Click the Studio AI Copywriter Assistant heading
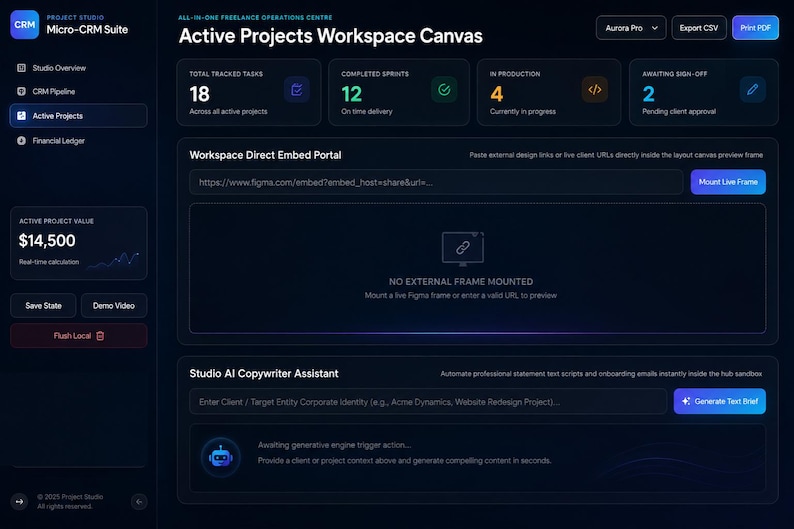 tap(264, 374)
